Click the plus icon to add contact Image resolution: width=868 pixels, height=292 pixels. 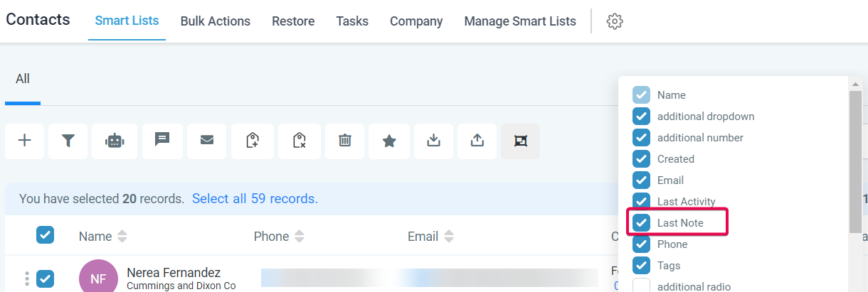[25, 141]
